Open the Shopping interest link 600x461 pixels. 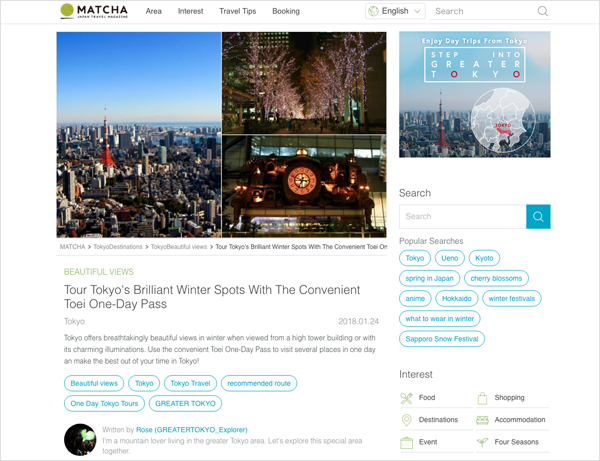pyautogui.click(x=512, y=398)
